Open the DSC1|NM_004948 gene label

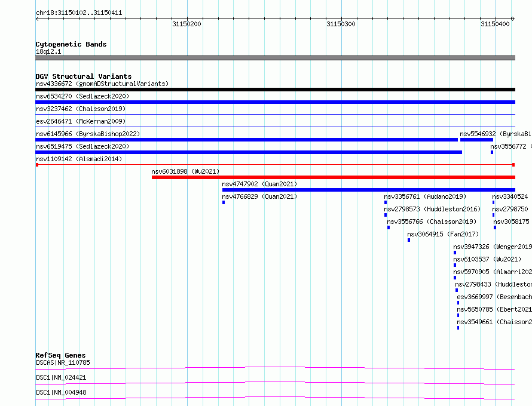pos(61,392)
